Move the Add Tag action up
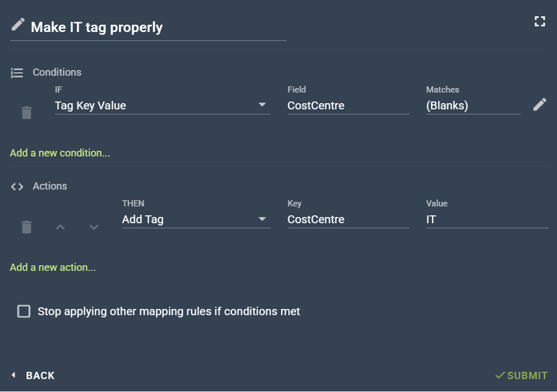The width and height of the screenshot is (557, 392). click(61, 227)
